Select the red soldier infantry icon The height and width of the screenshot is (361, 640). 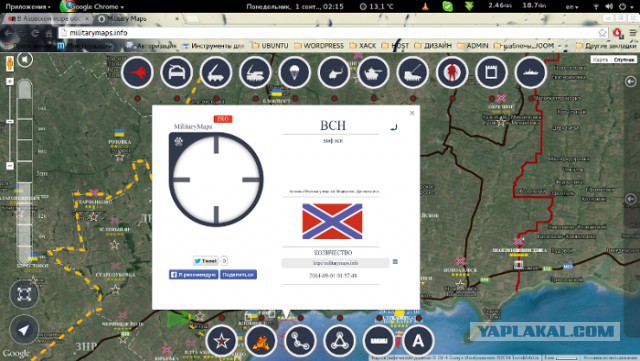452,73
